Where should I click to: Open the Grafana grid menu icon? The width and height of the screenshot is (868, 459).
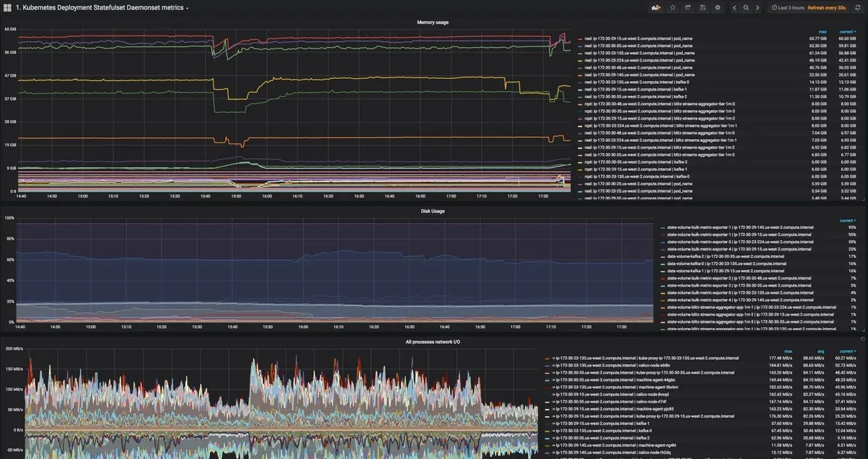pyautogui.click(x=7, y=8)
